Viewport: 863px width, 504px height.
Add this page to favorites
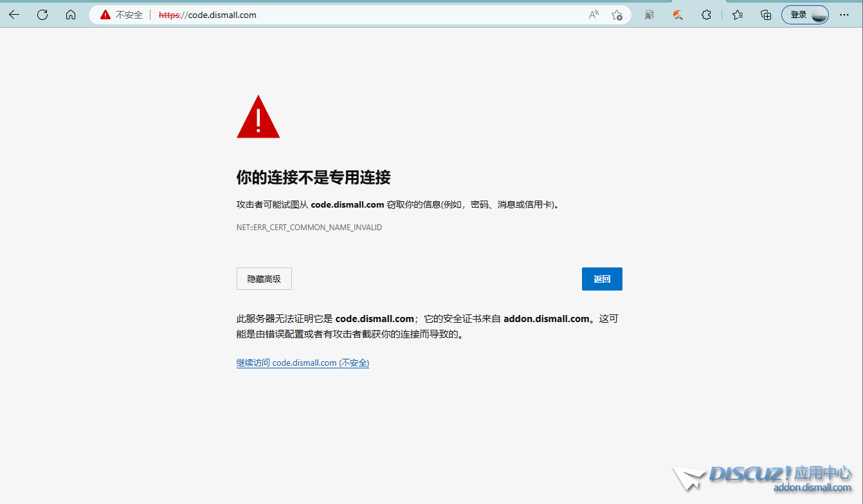pos(617,15)
